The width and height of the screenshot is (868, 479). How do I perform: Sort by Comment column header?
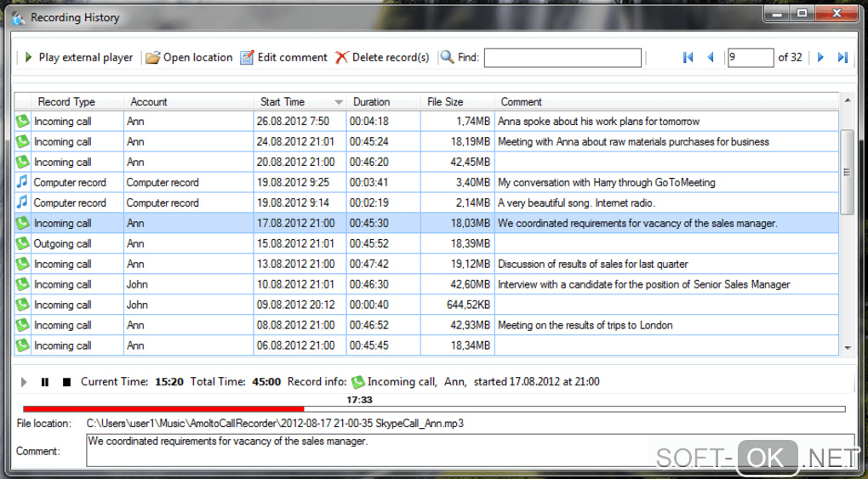666,102
